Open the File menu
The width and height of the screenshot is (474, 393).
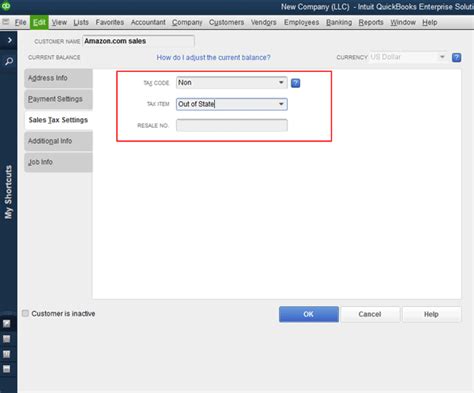click(x=20, y=22)
